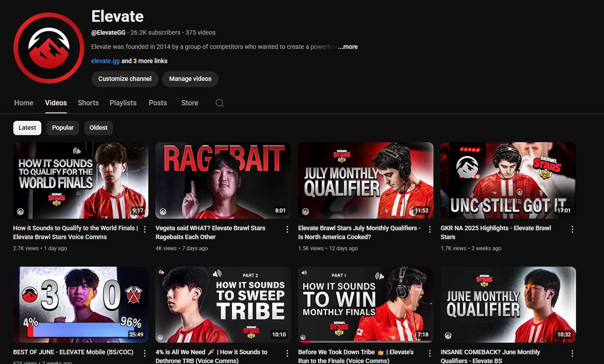Screen dimensions: 604x364
Task: Open 'Vegeta said WHAT?' video title
Action: (x=210, y=233)
